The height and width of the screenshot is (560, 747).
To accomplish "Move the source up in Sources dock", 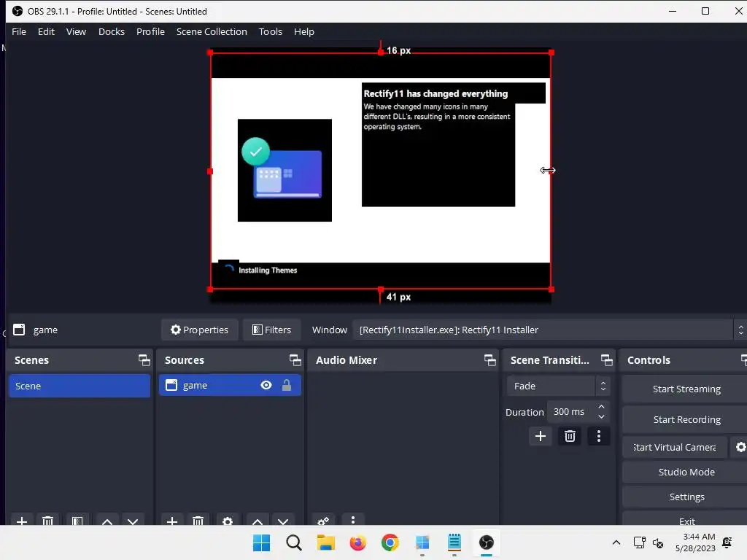I will click(258, 521).
